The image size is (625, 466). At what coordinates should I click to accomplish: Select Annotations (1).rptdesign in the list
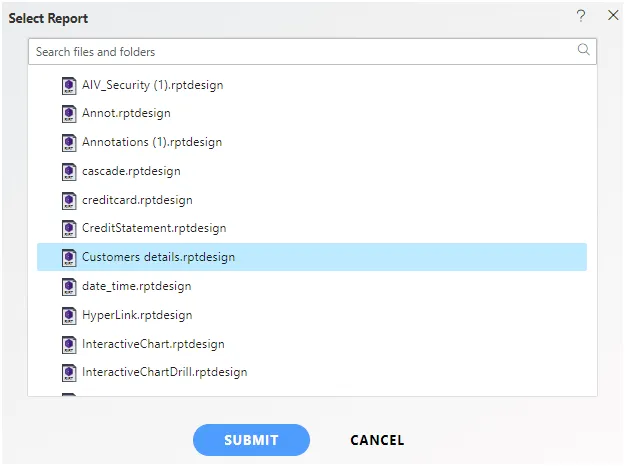[x=152, y=142]
